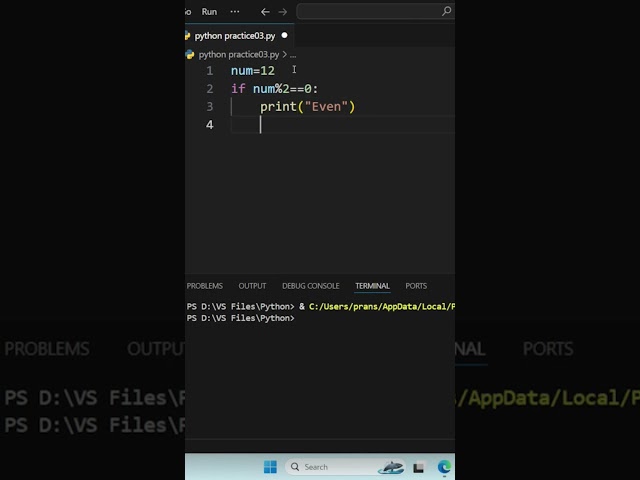Launch Microsoft Edge from the taskbar

(444, 467)
